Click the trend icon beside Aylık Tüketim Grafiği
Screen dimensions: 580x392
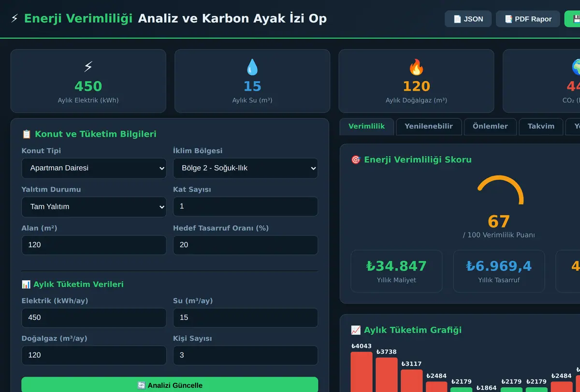356,330
